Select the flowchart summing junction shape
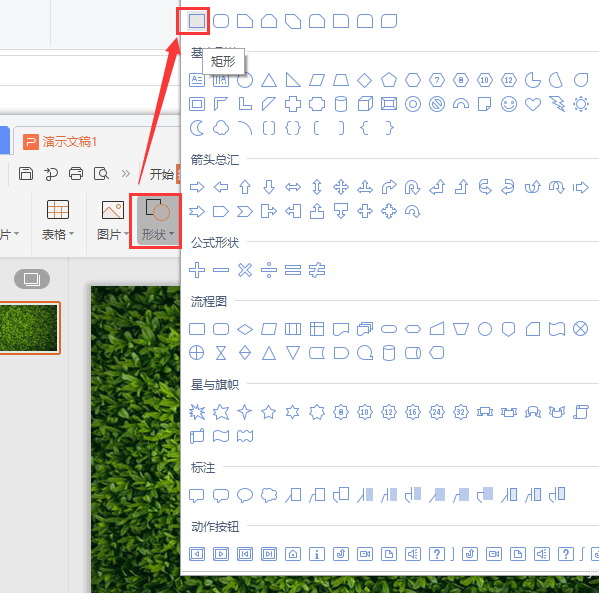The image size is (599, 593). (581, 329)
